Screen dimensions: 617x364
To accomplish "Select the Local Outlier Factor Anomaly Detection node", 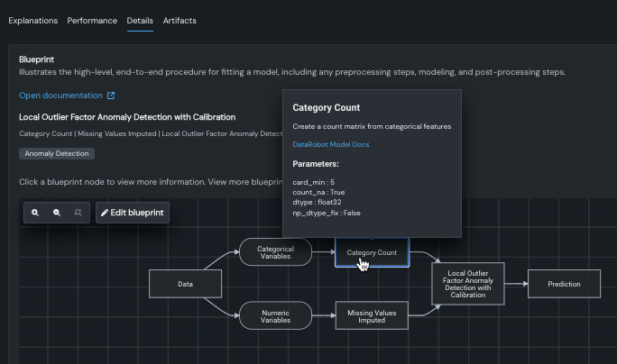I will tap(466, 284).
